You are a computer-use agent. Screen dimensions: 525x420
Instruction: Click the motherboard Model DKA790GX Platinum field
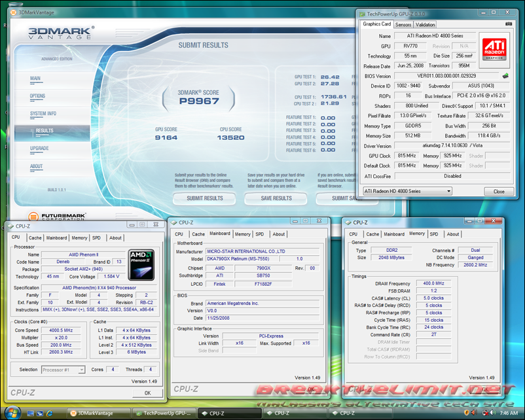pyautogui.click(x=242, y=259)
